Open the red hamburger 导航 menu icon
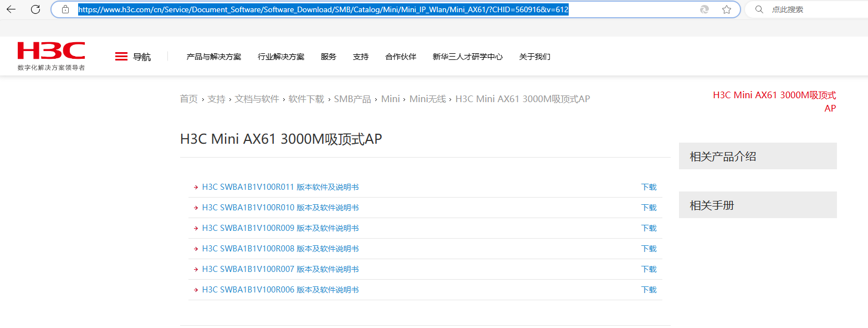Viewport: 868px width, 328px height. (x=121, y=57)
